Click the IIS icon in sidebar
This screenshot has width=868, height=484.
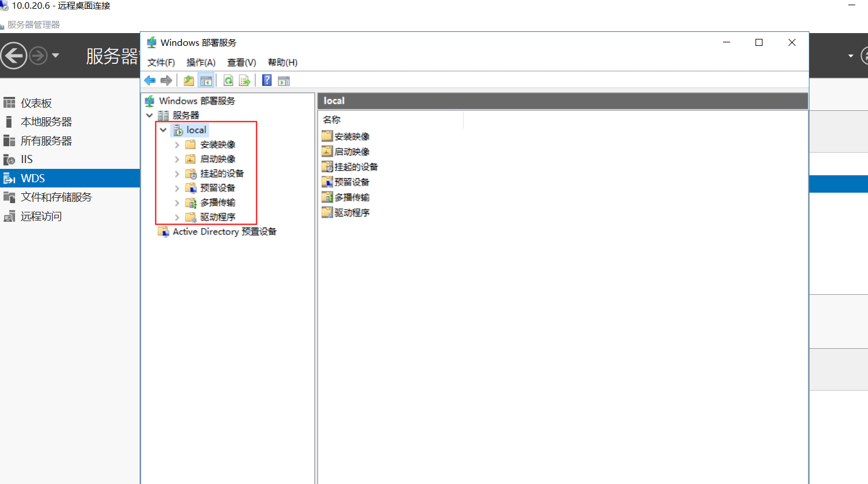pos(9,160)
